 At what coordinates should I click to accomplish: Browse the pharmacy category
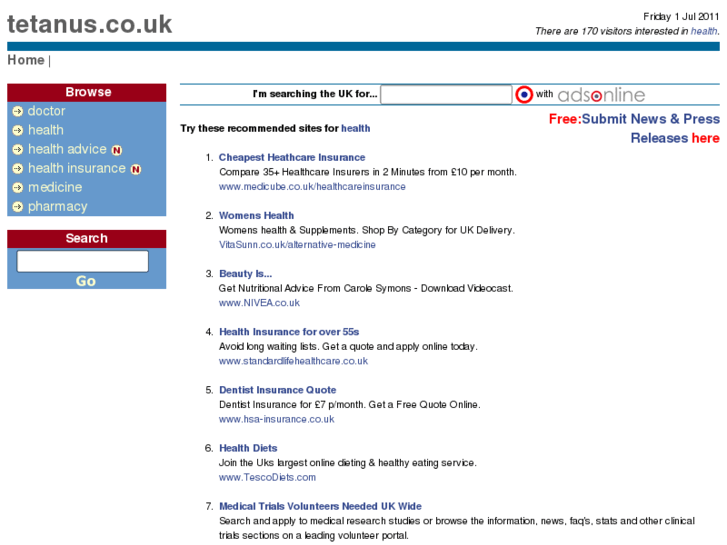(57, 206)
